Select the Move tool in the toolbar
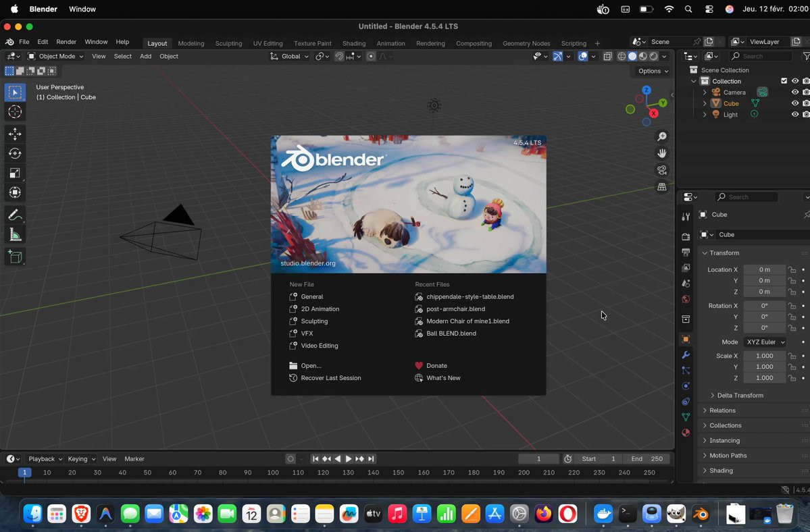Viewport: 810px width, 532px height. pos(15,134)
